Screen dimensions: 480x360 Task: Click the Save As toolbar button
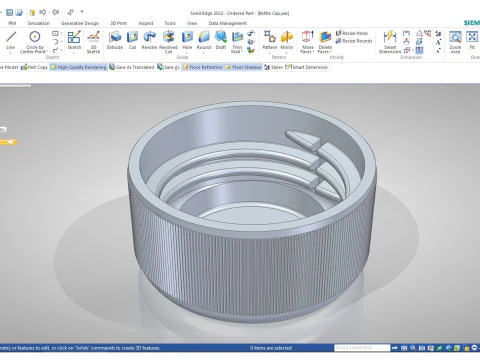(x=168, y=67)
